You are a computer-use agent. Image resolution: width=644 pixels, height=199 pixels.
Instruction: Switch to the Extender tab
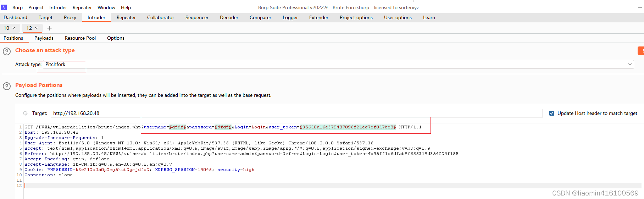tap(319, 17)
